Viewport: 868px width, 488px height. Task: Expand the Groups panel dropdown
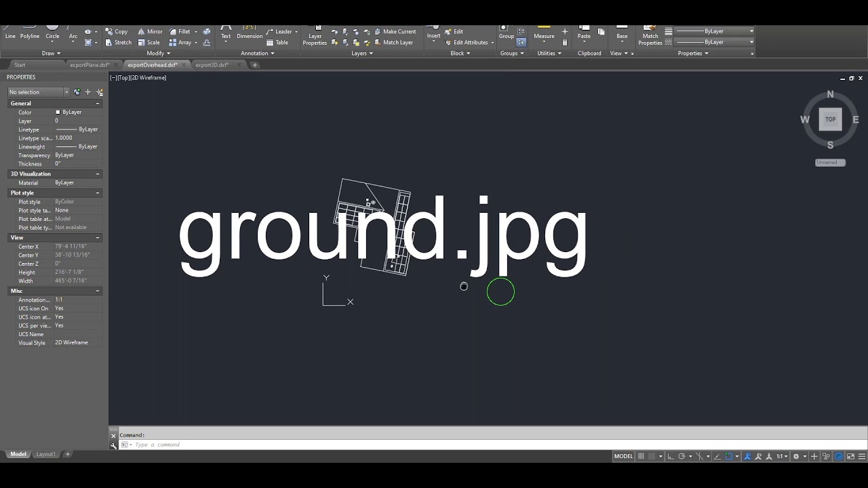512,53
